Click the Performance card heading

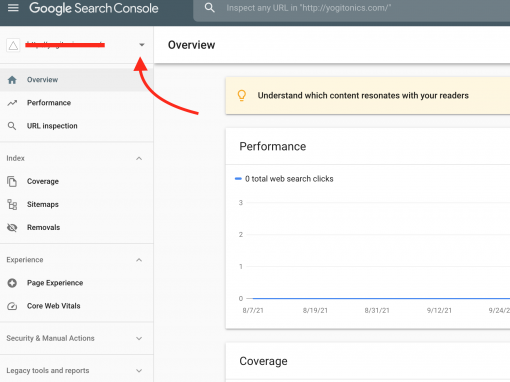click(x=273, y=146)
